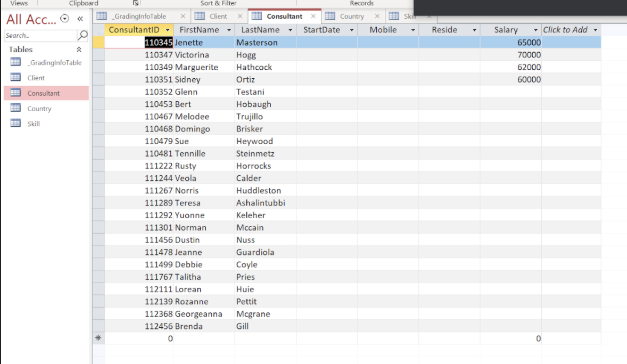Click the search magnifier icon

coord(82,36)
